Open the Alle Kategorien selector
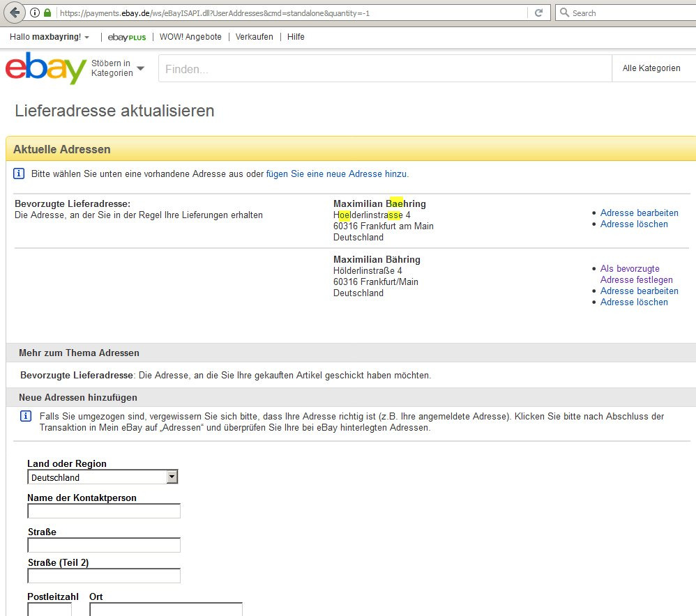The width and height of the screenshot is (696, 616). coord(651,68)
